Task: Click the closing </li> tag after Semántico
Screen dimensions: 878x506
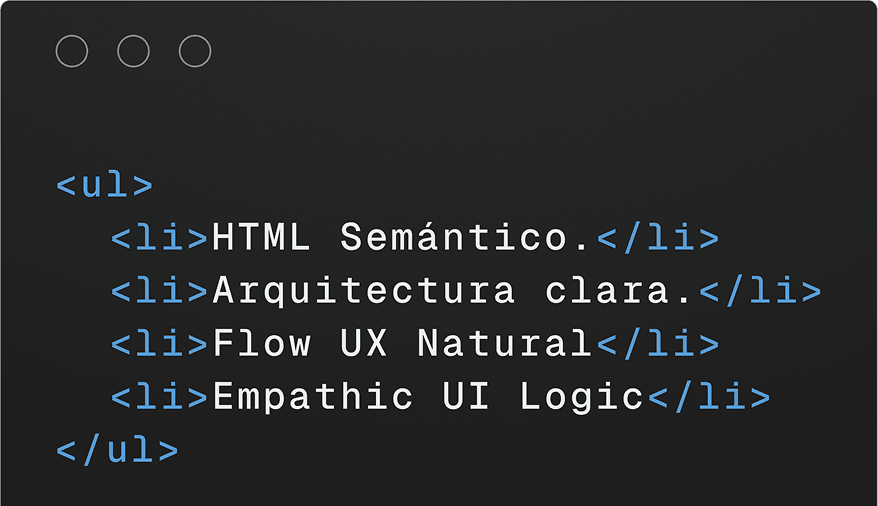Action: 658,238
